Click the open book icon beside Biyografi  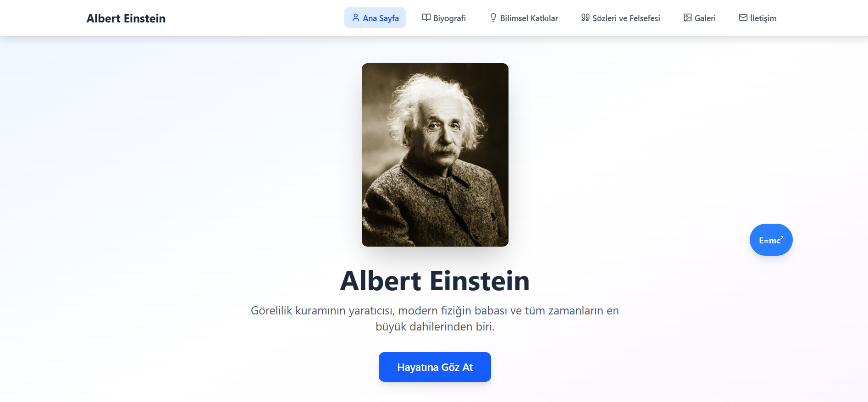426,18
